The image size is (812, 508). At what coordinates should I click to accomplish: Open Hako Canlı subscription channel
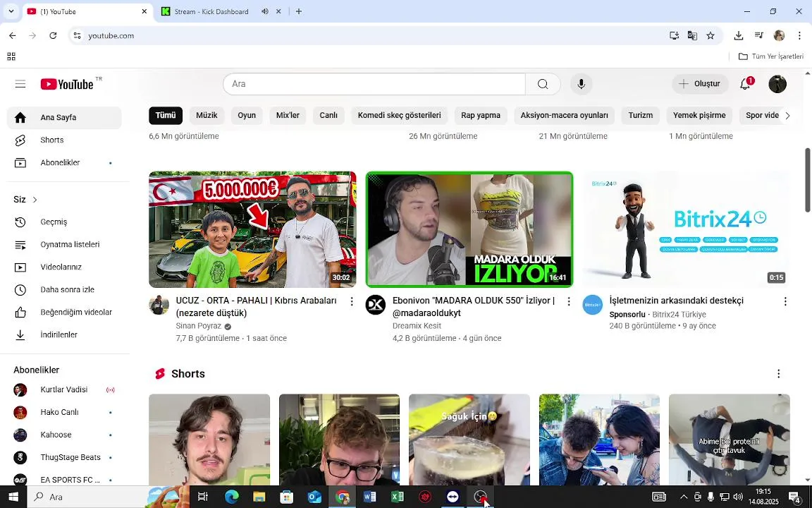(64, 412)
